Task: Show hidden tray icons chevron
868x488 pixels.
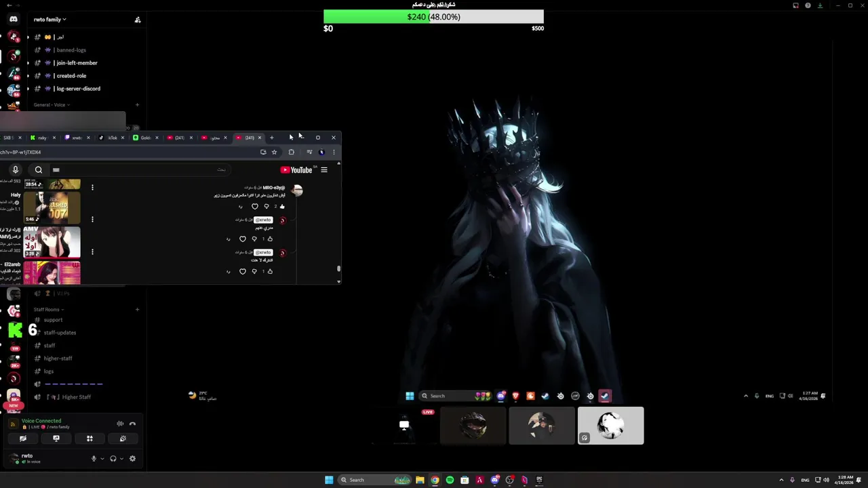Action: 781,480
